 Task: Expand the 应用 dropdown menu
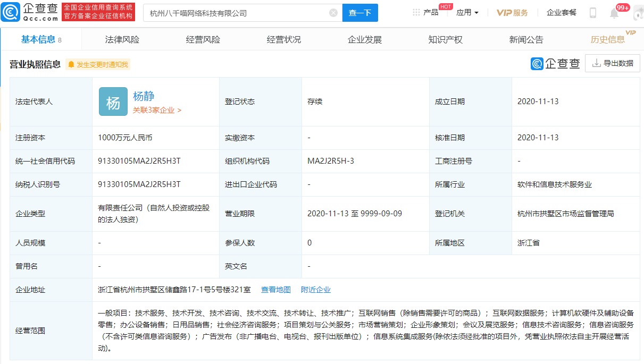pos(467,13)
